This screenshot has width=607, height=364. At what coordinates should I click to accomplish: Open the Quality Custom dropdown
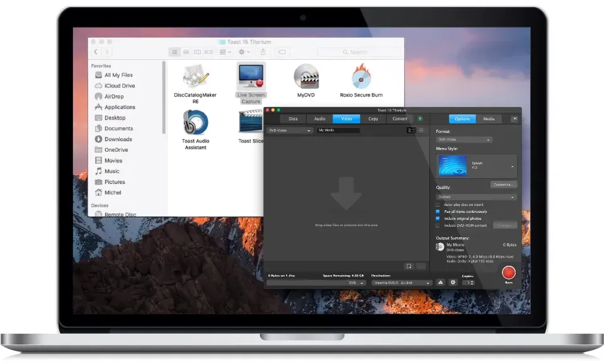tap(476, 197)
